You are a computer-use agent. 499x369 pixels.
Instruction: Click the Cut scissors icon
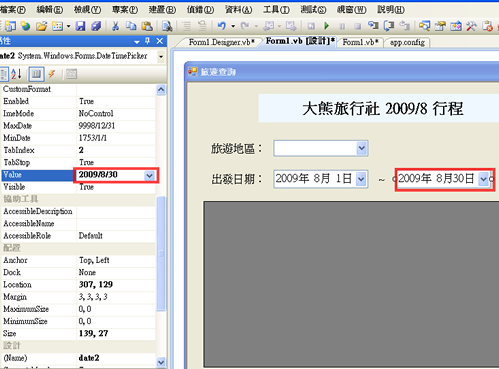(115, 26)
